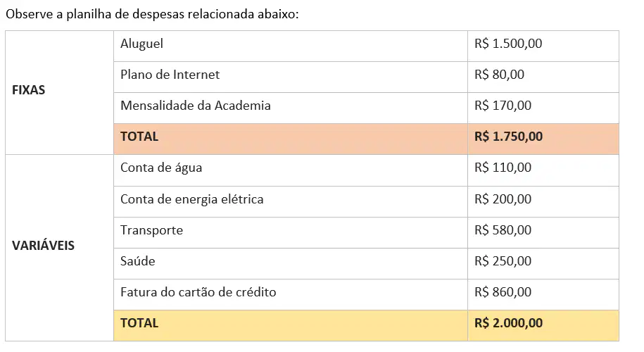
Task: Select the R$ 170,00 value cell
Action: tap(543, 108)
